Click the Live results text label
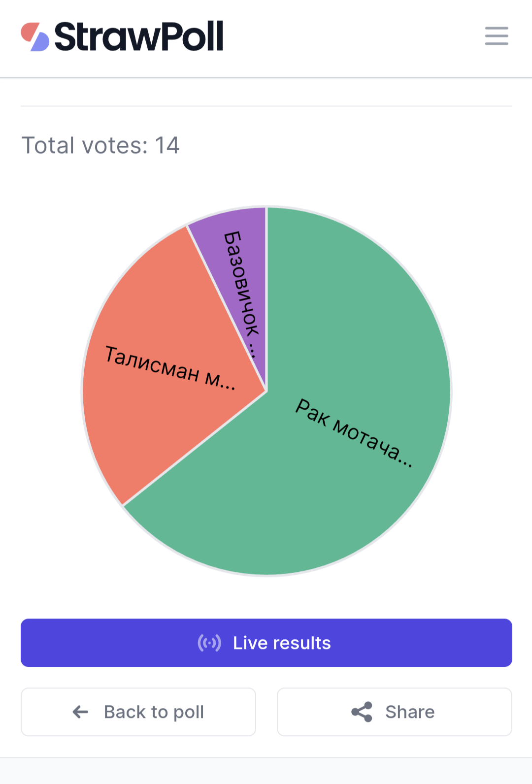Image resolution: width=532 pixels, height=784 pixels. pos(282,643)
